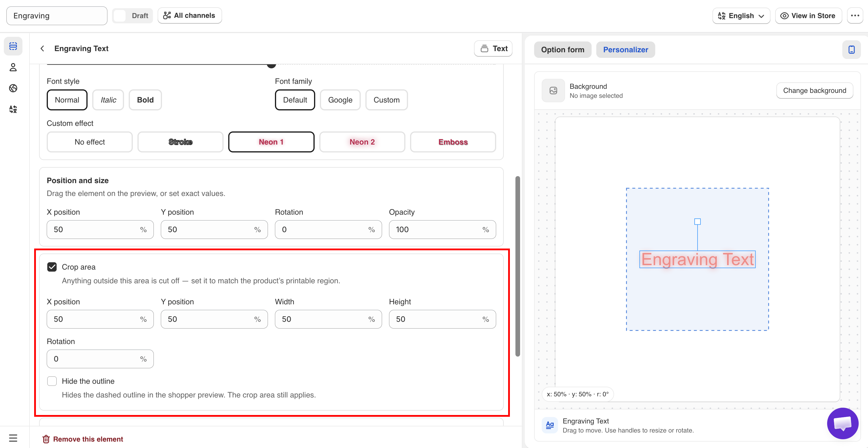The width and height of the screenshot is (868, 448).
Task: Apply the Stroke custom effect
Action: pyautogui.click(x=180, y=142)
